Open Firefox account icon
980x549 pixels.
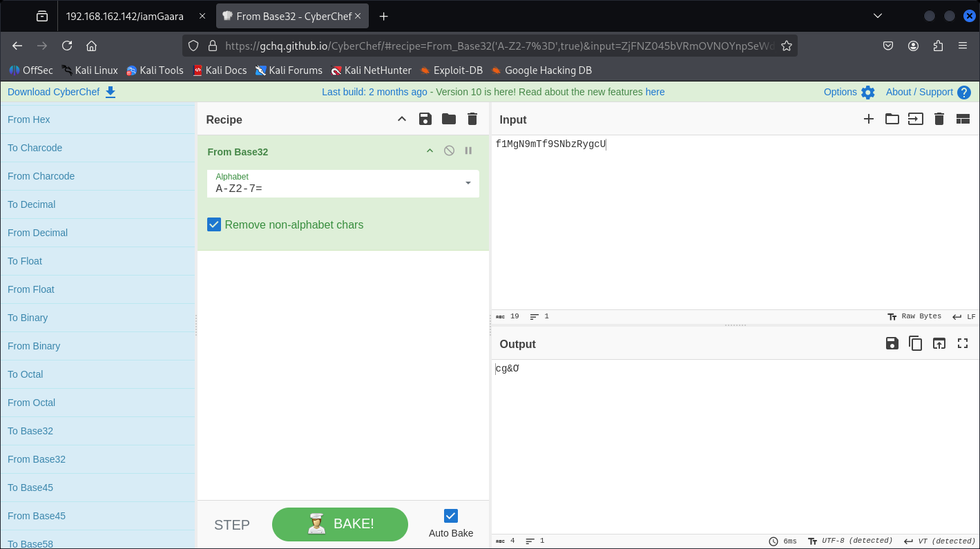click(x=913, y=46)
